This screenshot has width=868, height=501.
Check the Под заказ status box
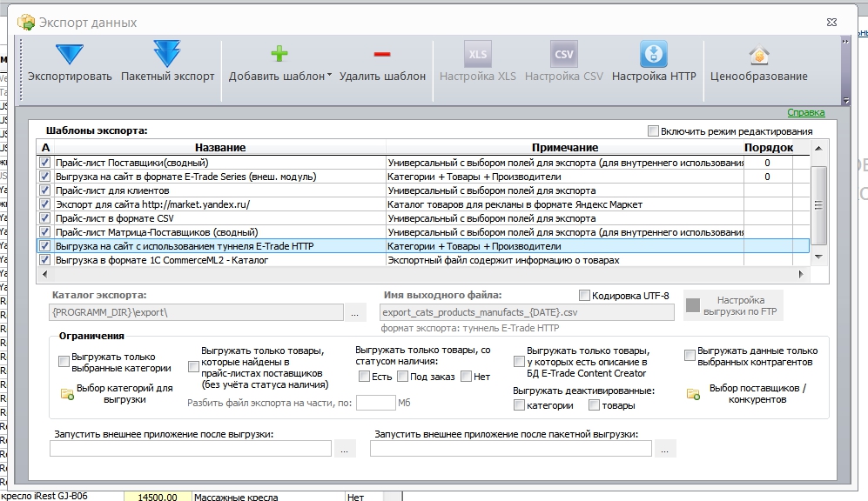[x=402, y=376]
